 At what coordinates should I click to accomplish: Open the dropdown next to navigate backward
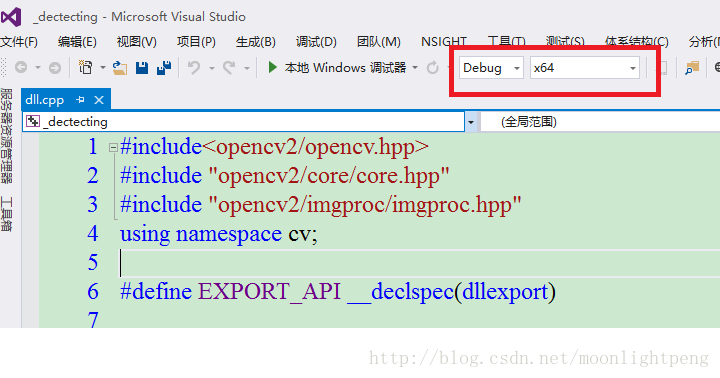(38, 68)
